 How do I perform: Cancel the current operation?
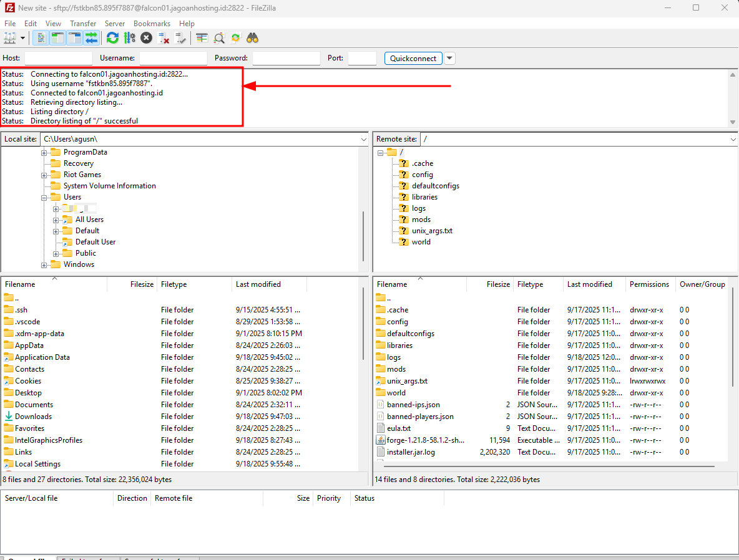click(146, 38)
